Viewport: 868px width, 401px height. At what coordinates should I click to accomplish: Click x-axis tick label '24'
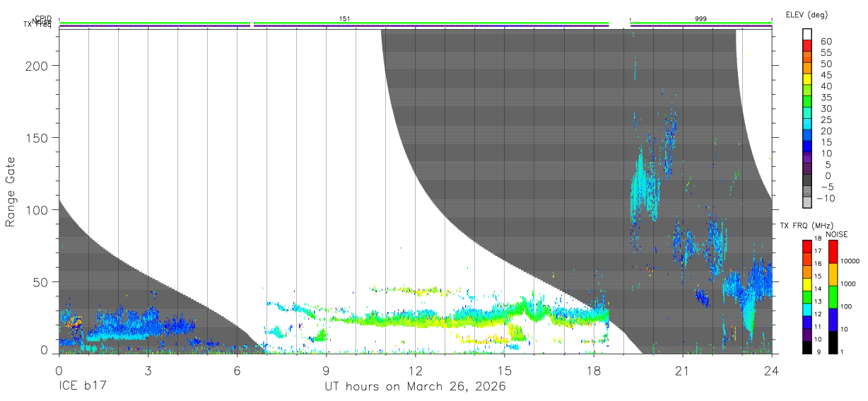771,371
